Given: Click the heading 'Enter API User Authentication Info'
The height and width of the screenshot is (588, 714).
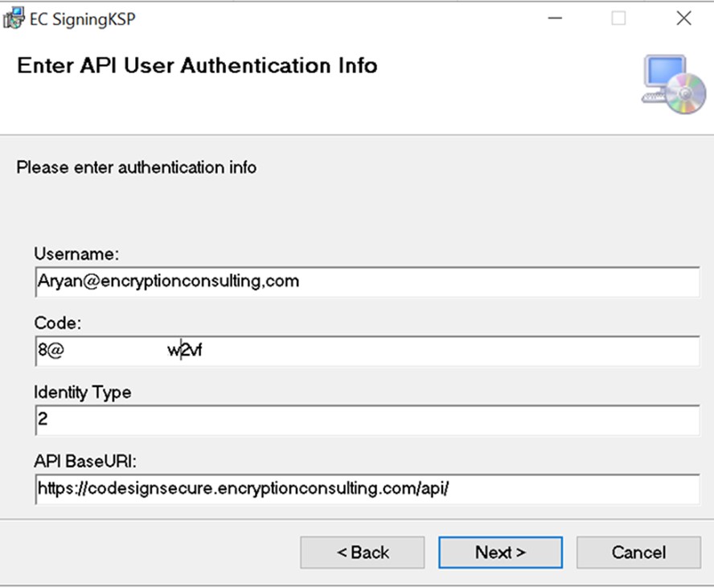Looking at the screenshot, I should 197,66.
